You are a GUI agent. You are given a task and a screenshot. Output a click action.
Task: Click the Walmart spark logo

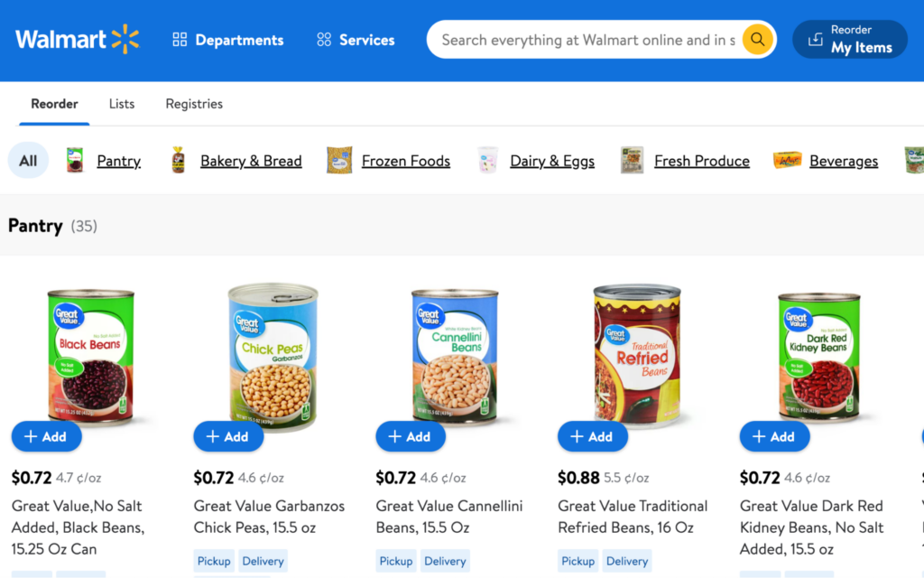[125, 40]
